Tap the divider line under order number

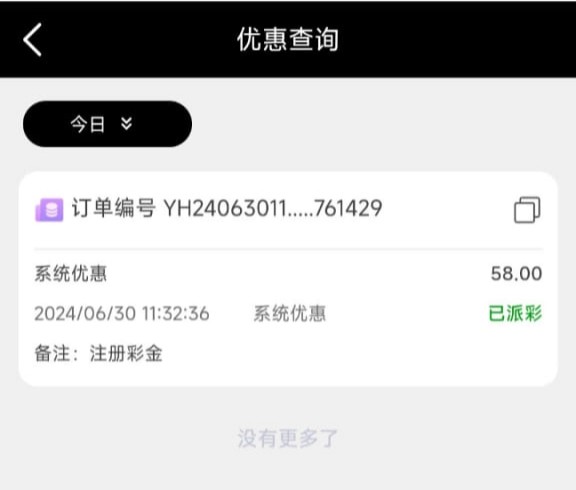coord(288,249)
